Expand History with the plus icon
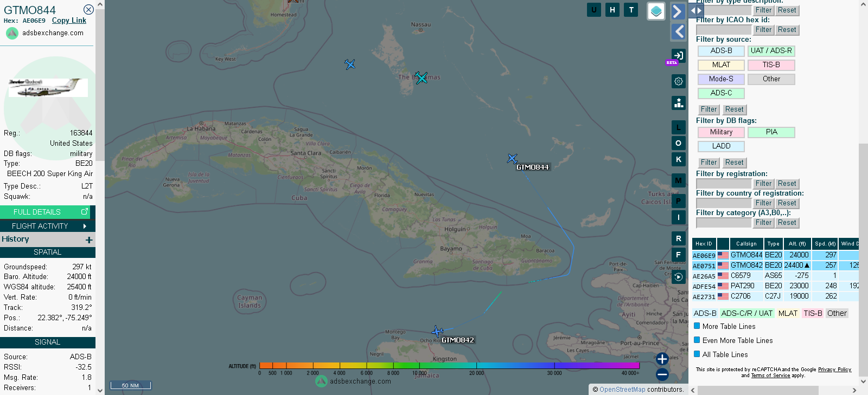This screenshot has width=868, height=395. (89, 239)
